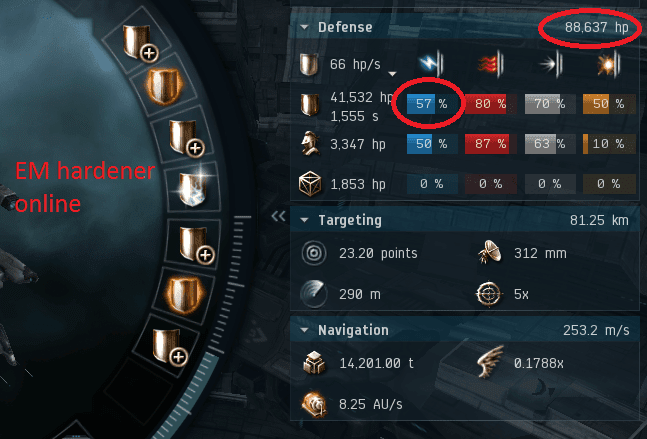The height and width of the screenshot is (439, 647).
Task: Open the dropdown arrow next to 66 hp/s
Action: point(392,74)
